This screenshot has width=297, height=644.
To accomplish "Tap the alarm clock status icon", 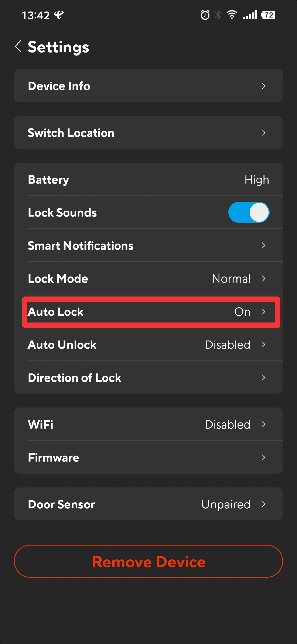I will (205, 15).
